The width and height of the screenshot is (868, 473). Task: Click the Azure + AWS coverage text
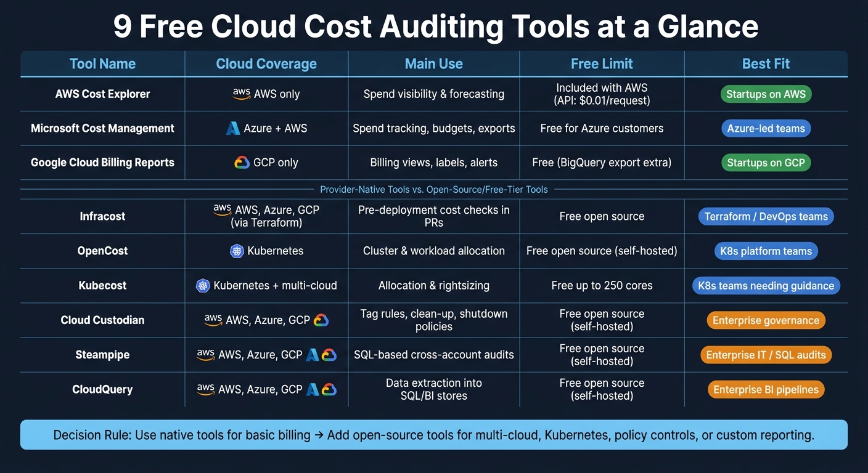[x=276, y=128]
